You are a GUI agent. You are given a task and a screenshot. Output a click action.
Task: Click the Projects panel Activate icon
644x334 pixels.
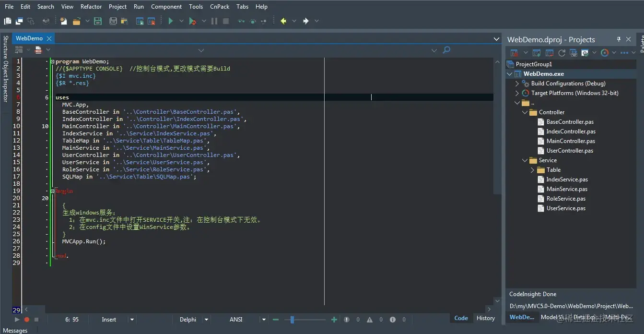514,53
